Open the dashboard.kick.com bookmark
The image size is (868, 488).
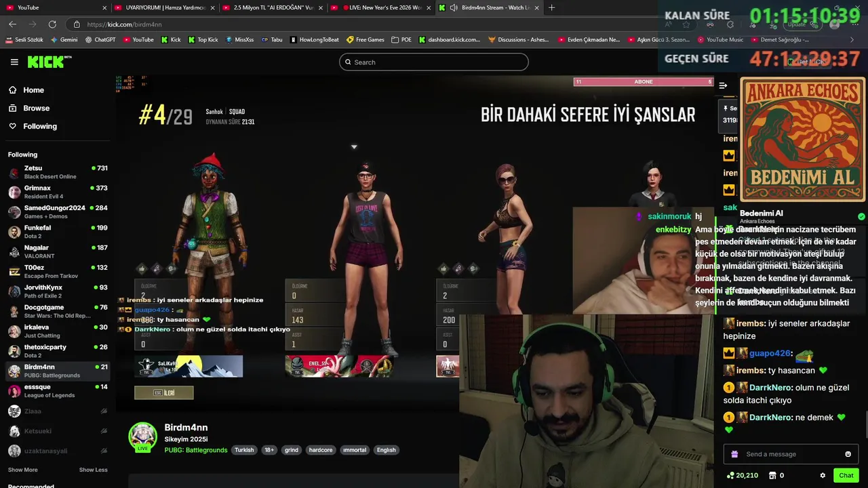(450, 39)
